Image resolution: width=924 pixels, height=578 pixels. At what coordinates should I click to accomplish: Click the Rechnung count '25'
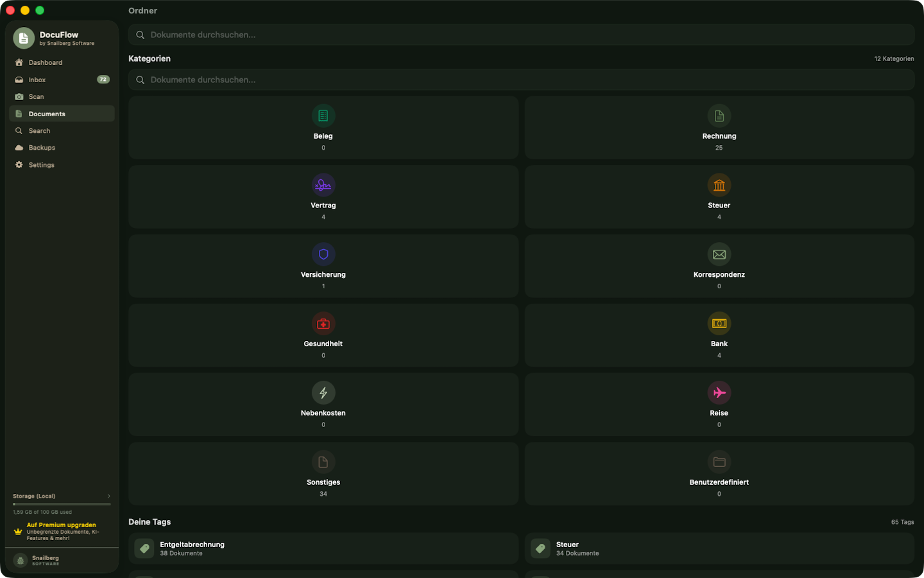pyautogui.click(x=719, y=148)
